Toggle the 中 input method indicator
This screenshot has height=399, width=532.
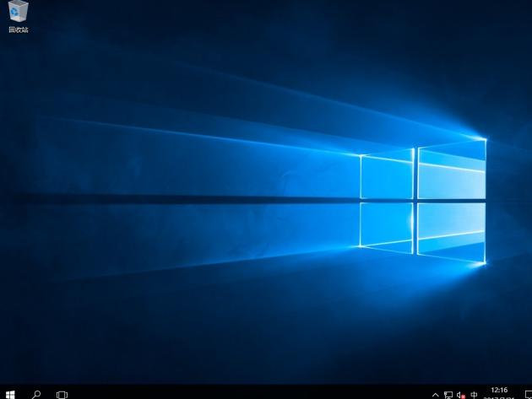(475, 394)
